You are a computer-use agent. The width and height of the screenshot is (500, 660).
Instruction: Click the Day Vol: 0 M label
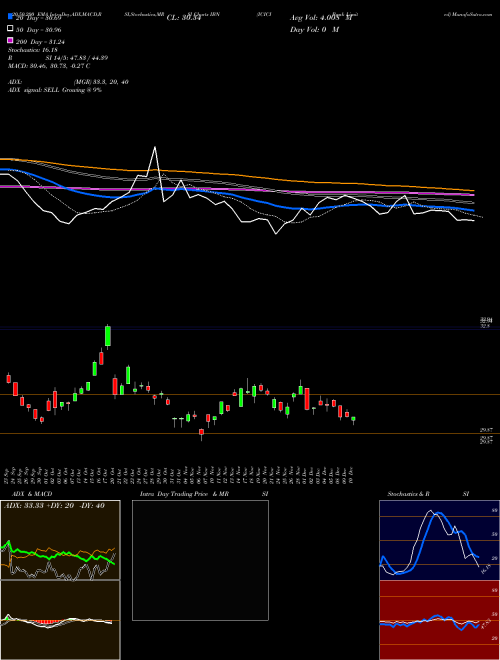click(x=314, y=30)
